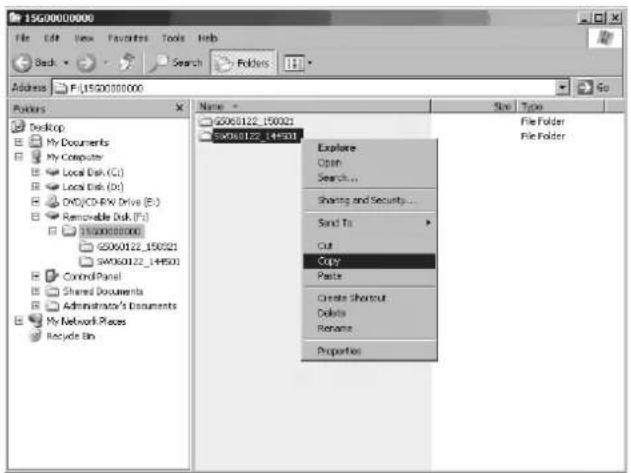Viewport: 631px width, 473px height.
Task: Expand My Network Places tree node
Action: tap(19, 321)
